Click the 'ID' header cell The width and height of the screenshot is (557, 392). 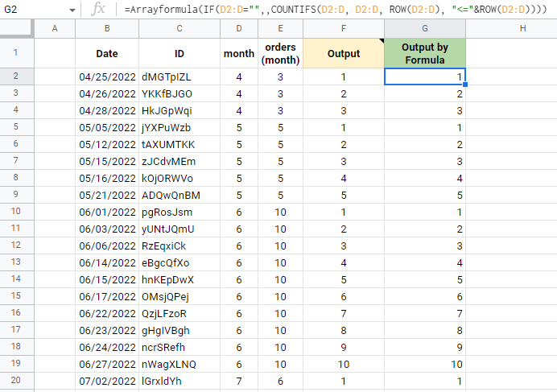[179, 53]
